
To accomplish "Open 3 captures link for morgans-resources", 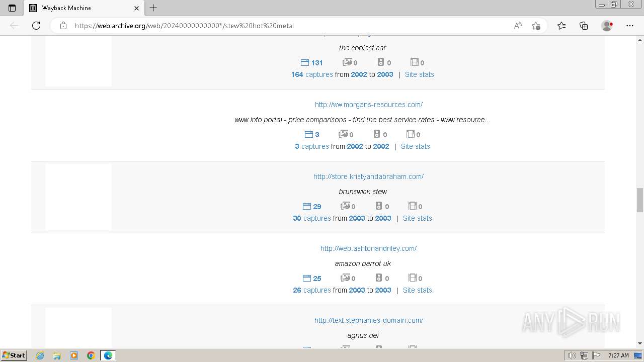I will pos(312,146).
